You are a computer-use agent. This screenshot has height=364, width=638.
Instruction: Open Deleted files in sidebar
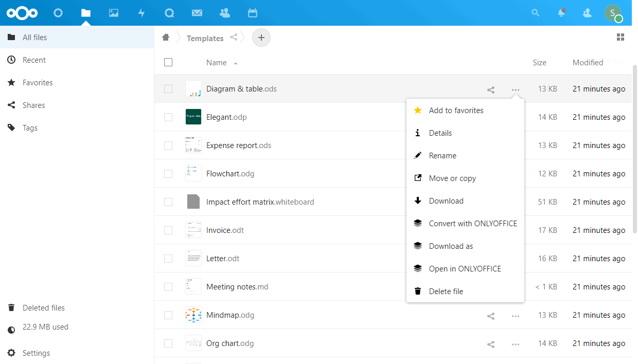point(44,308)
